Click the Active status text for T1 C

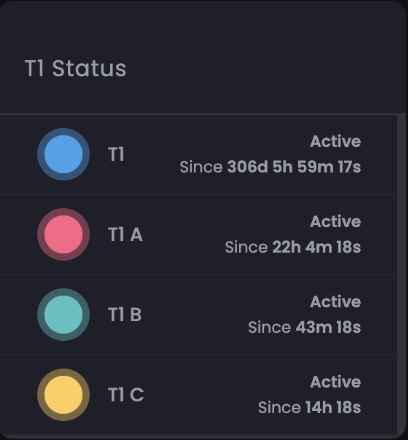[335, 382]
